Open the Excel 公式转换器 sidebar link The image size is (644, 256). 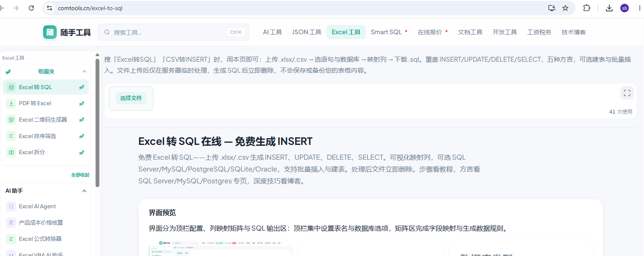46,239
